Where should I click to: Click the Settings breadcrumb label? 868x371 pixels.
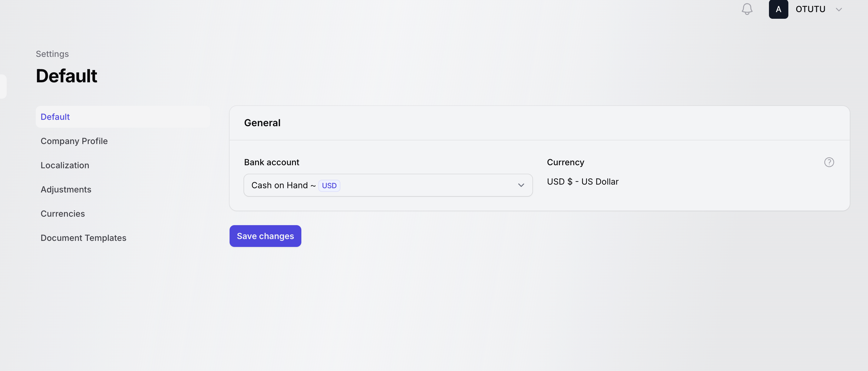point(52,54)
